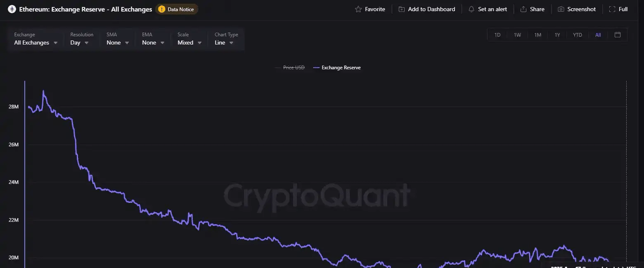644x268 pixels.
Task: Toggle the Price USD legend series
Action: point(290,68)
